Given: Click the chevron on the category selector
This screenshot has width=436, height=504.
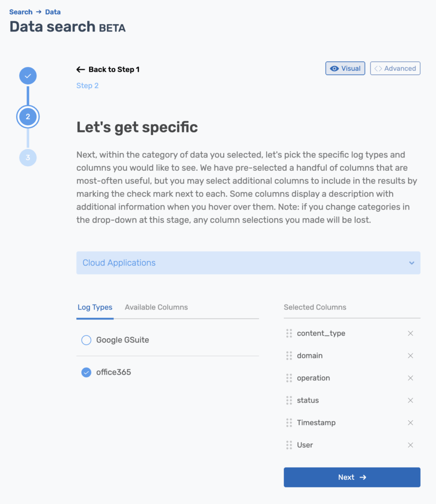Looking at the screenshot, I should pyautogui.click(x=412, y=263).
